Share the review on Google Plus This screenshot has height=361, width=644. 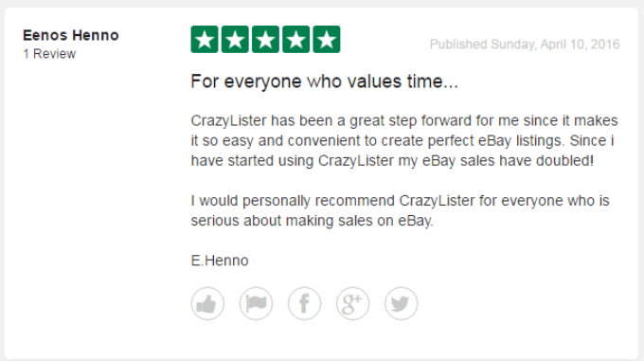tap(353, 303)
